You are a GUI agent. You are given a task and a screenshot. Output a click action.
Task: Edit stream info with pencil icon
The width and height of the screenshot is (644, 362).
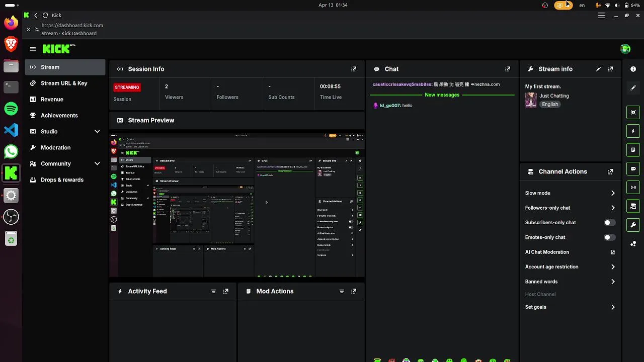[598, 69]
